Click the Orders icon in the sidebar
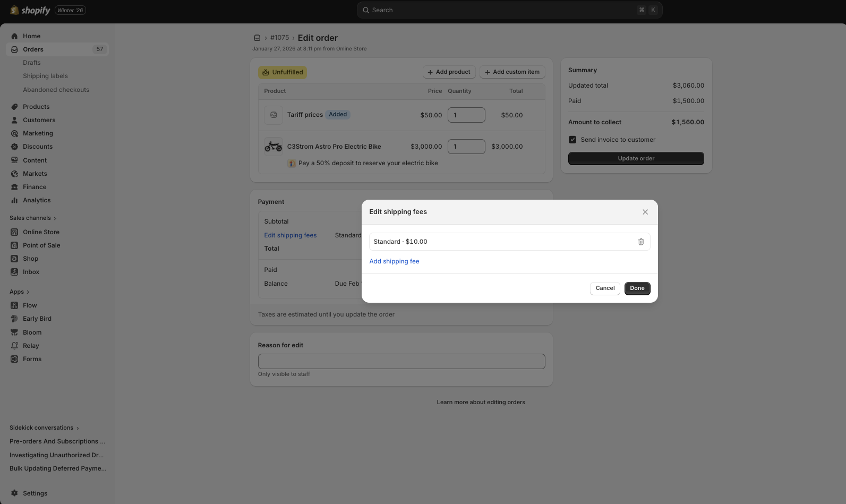The height and width of the screenshot is (504, 846). pyautogui.click(x=14, y=49)
